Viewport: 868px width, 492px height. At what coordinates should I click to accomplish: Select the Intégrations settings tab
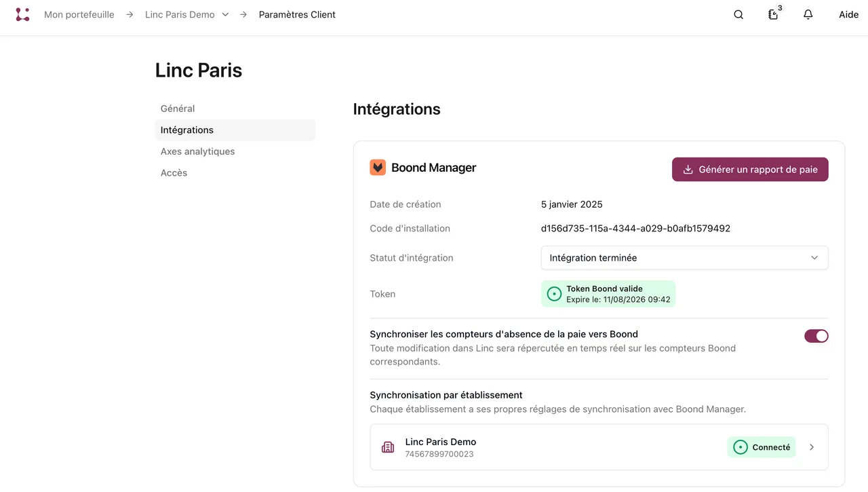235,130
